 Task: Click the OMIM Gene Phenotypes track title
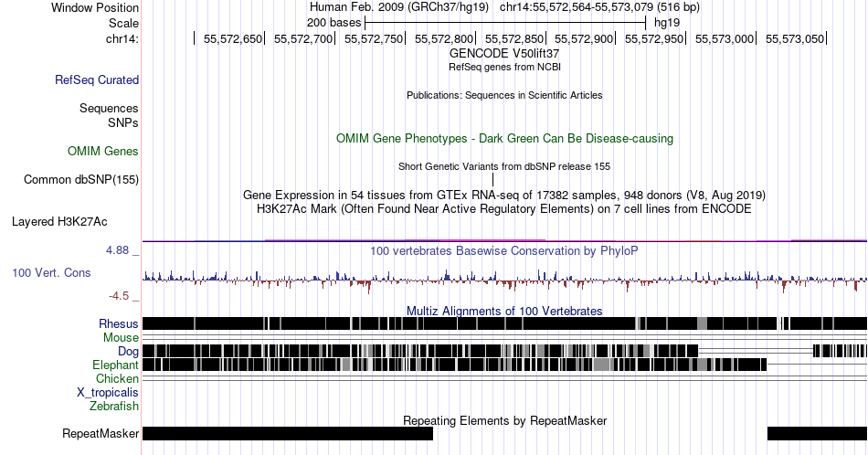pyautogui.click(x=504, y=138)
